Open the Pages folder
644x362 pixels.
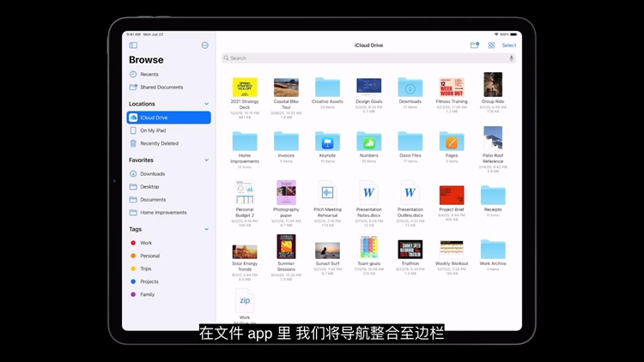pyautogui.click(x=452, y=142)
